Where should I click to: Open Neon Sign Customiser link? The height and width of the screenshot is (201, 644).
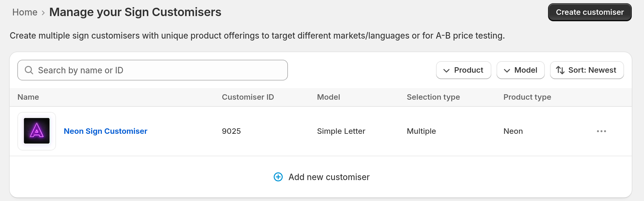pyautogui.click(x=106, y=131)
